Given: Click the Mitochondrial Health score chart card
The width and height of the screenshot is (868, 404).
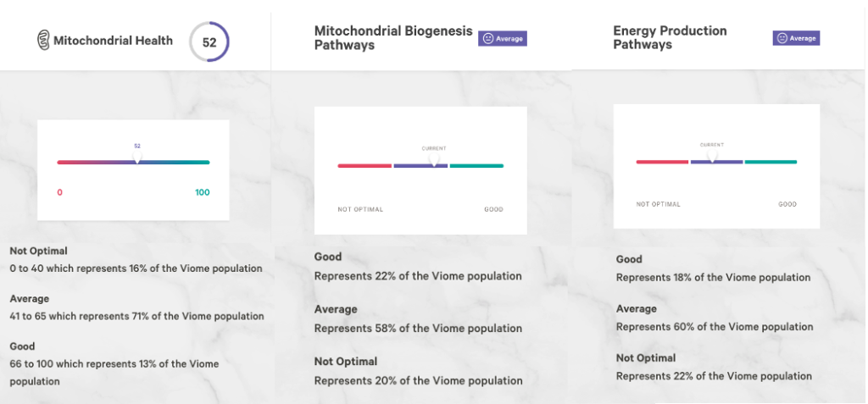Looking at the screenshot, I should tap(133, 170).
